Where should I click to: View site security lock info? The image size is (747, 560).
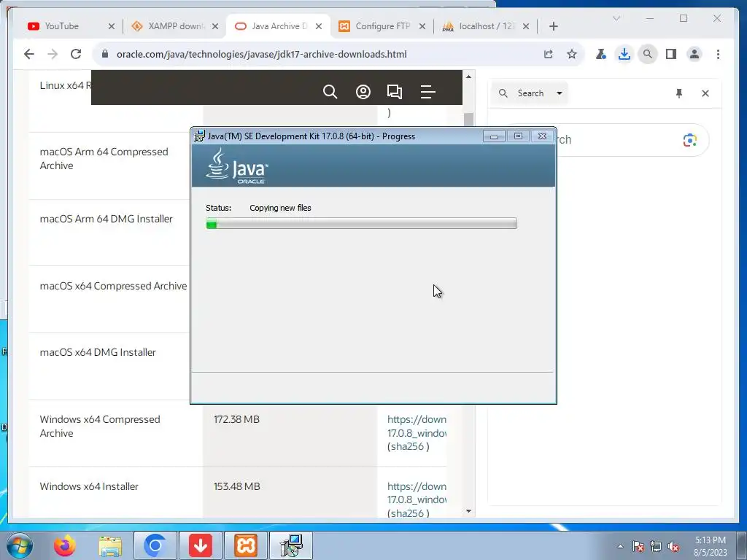tap(105, 54)
